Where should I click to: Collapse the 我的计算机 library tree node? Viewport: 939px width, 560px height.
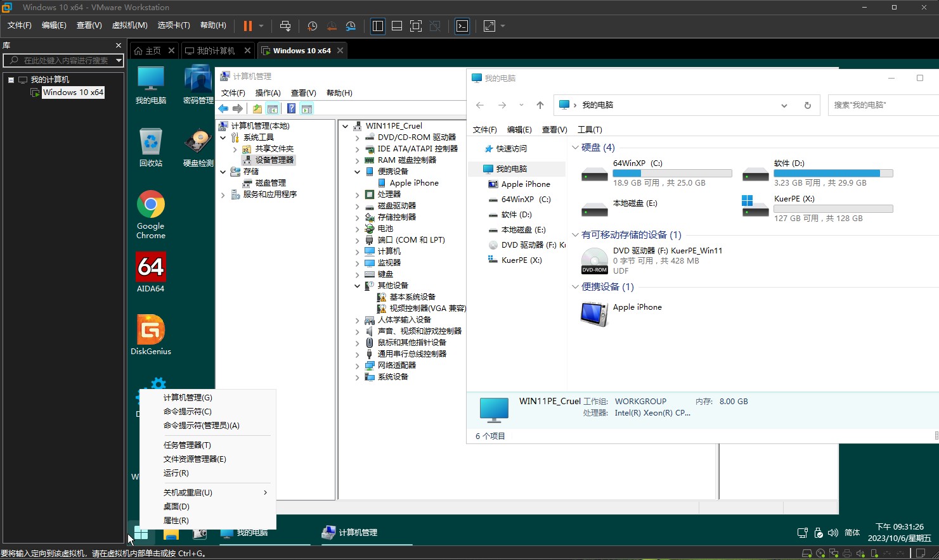click(x=11, y=80)
